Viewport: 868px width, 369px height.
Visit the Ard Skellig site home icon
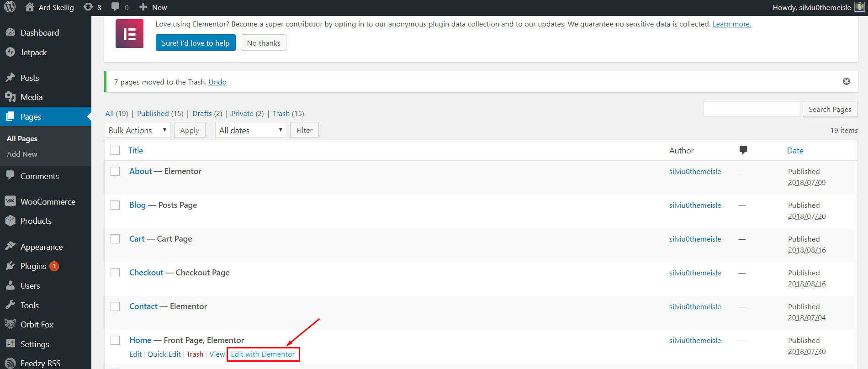(x=30, y=7)
